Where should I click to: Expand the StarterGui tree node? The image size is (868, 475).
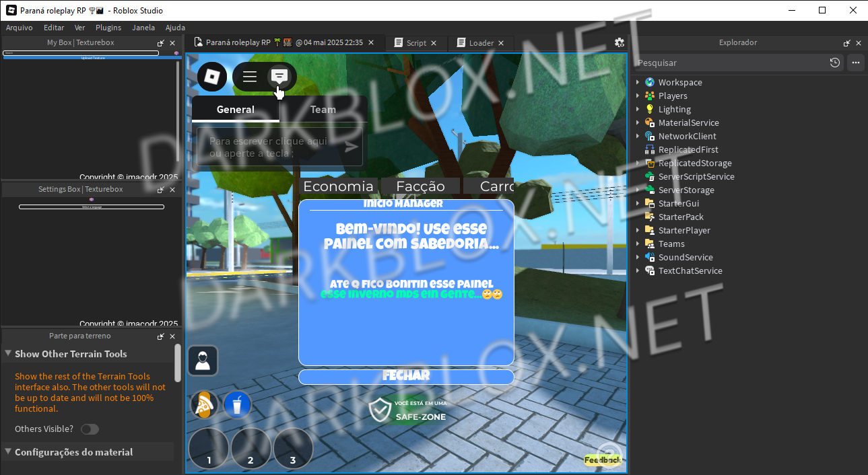tap(638, 203)
